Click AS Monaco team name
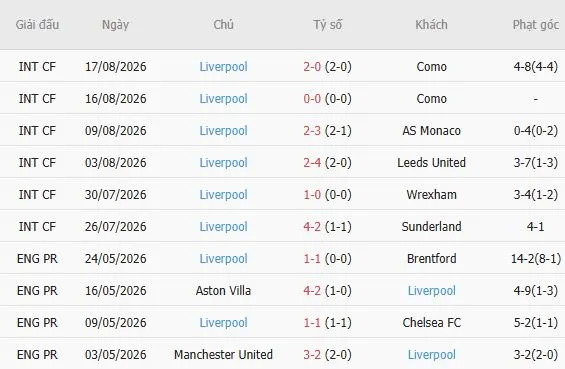This screenshot has height=369, width=565. tap(431, 131)
